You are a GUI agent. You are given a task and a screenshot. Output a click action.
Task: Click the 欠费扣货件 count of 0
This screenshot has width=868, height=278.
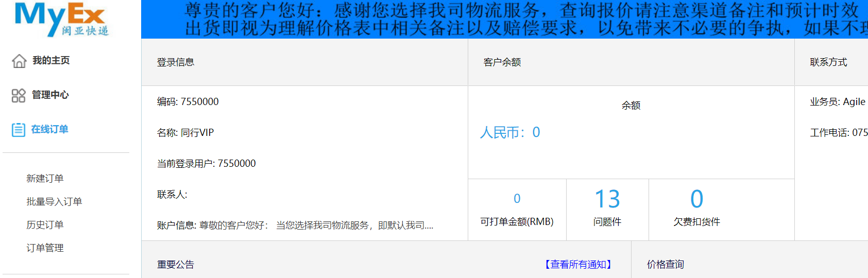coord(696,199)
